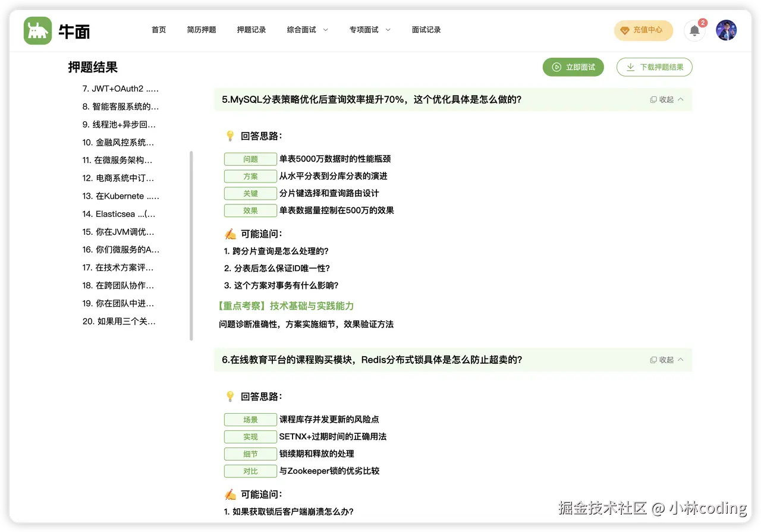Click the 牛面 bull logo icon
The image size is (761, 532).
pos(37,30)
